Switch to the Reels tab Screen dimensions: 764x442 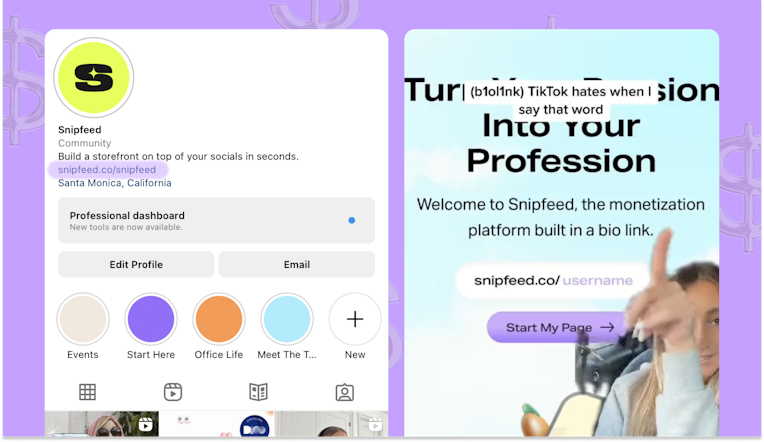(173, 392)
